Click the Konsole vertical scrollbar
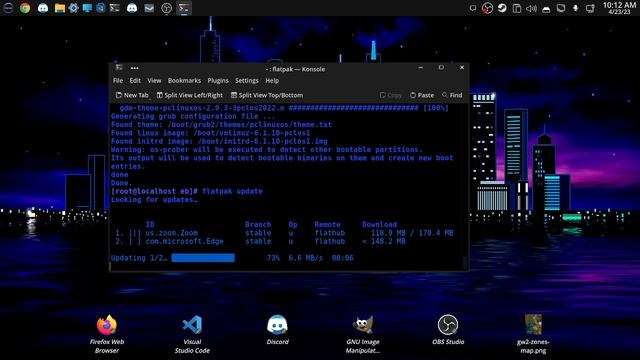Screen dimensions: 640x360 465,186
